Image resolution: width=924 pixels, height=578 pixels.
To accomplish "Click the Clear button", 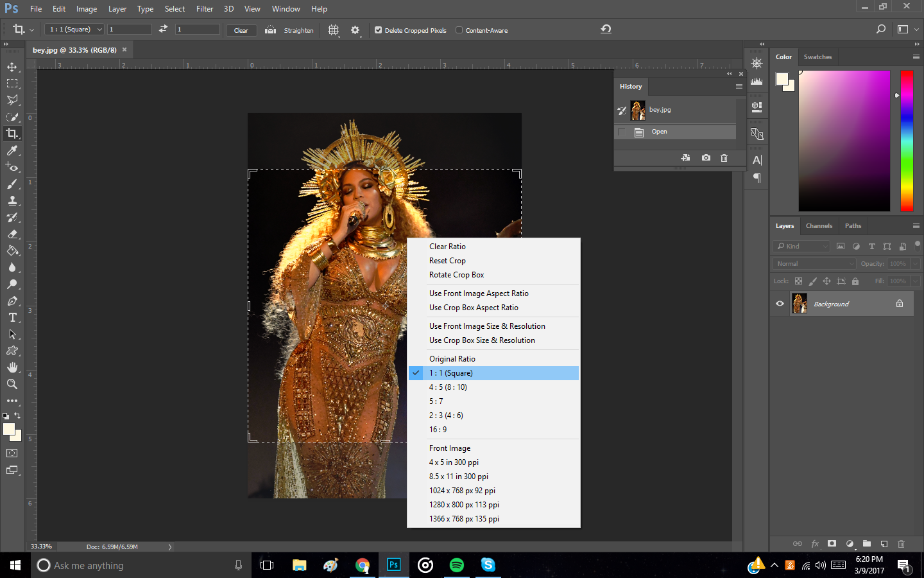I will [241, 30].
